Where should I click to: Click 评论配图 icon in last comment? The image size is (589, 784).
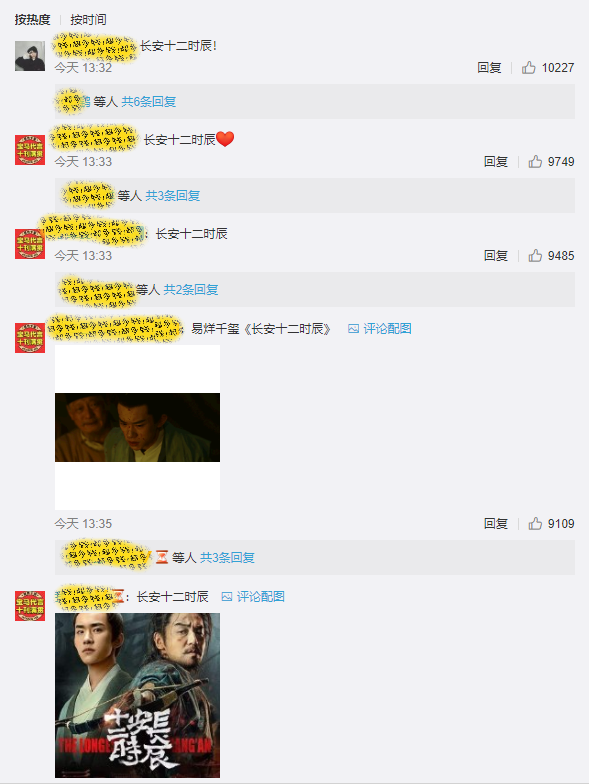(227, 596)
